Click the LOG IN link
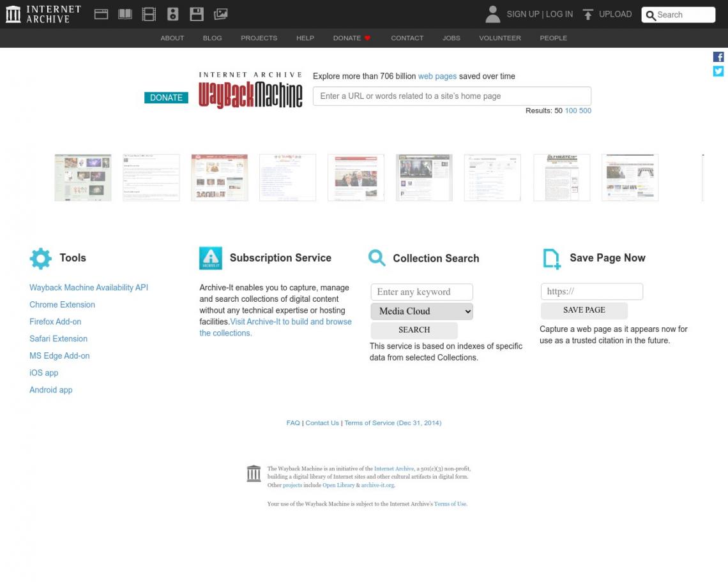 559,15
